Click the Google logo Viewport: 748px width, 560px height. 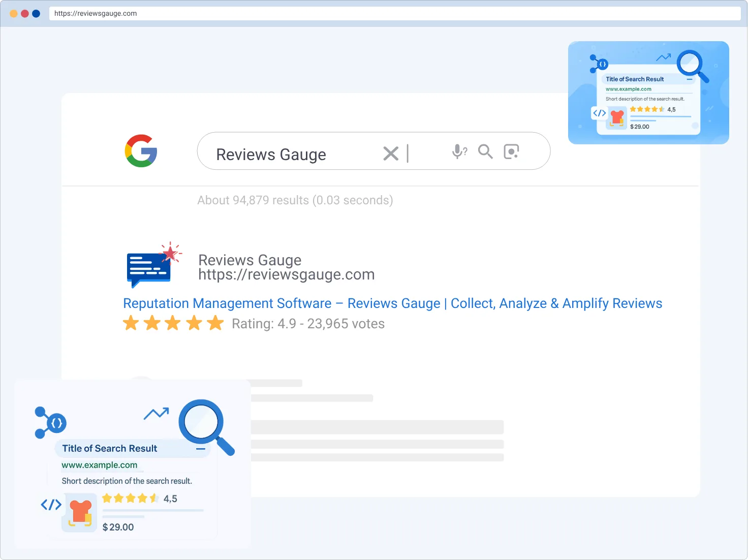click(141, 151)
